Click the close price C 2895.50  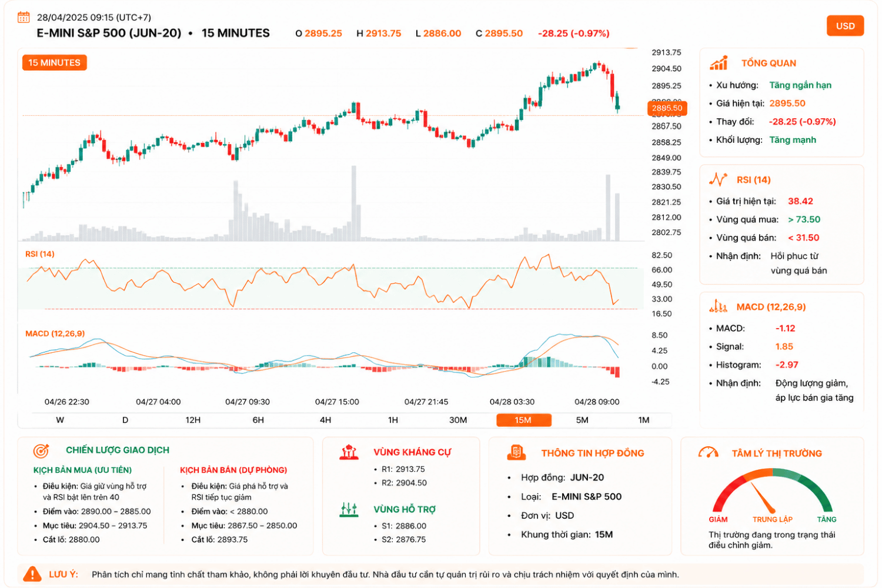[499, 34]
